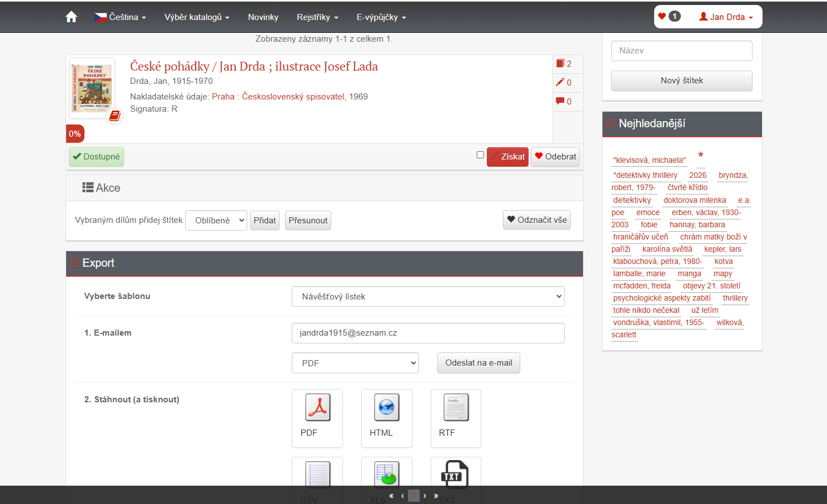Go to the catalog home page icon
The image size is (827, 504).
click(x=71, y=17)
